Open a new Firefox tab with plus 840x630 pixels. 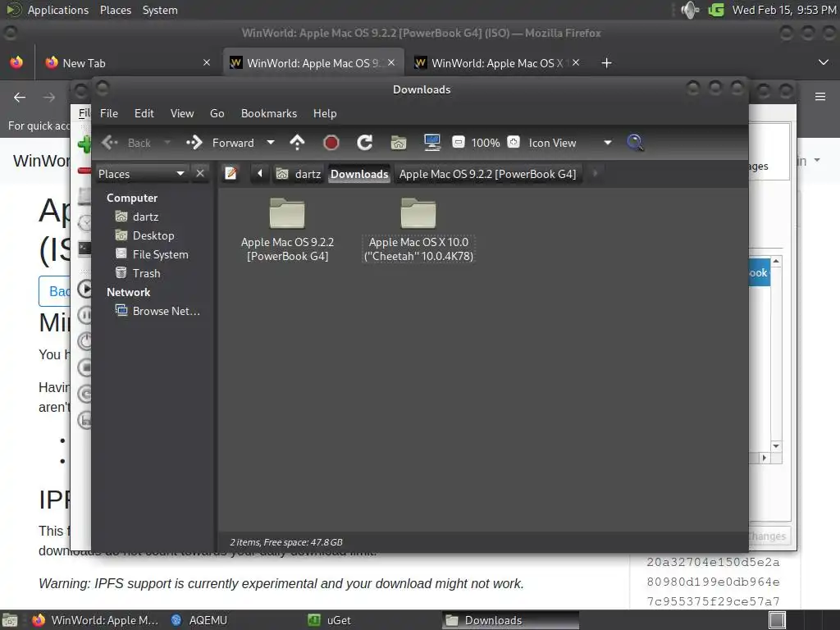pos(606,63)
